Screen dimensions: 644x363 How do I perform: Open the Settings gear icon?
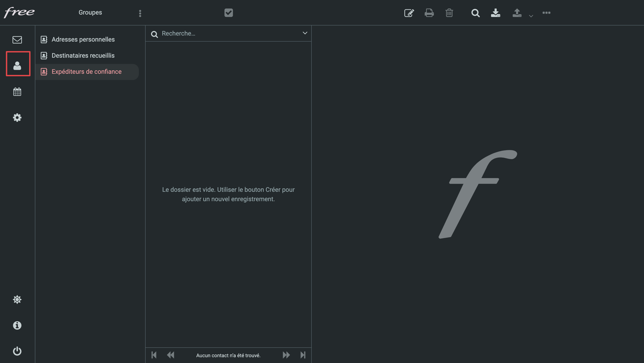(17, 118)
